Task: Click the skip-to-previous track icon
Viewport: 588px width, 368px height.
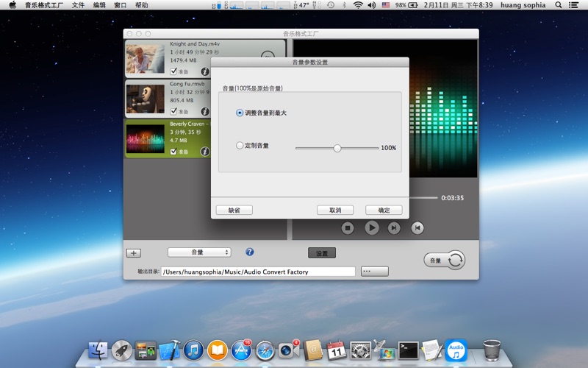Action: click(417, 228)
